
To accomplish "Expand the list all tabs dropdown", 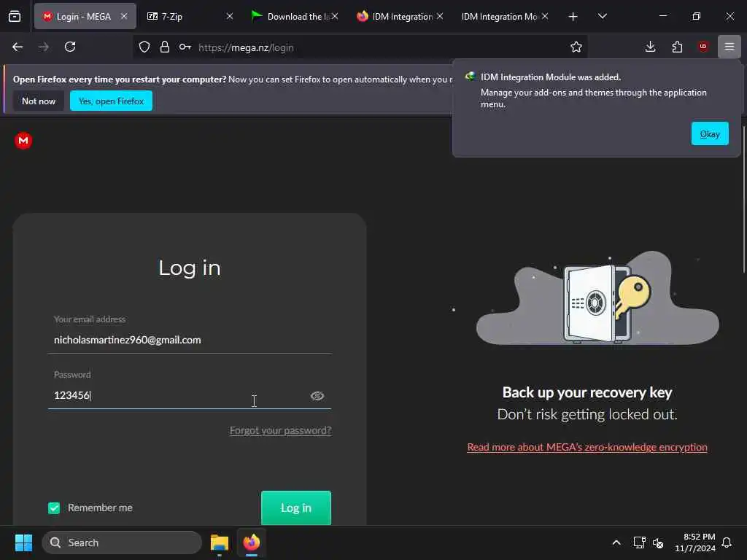I will (x=602, y=17).
